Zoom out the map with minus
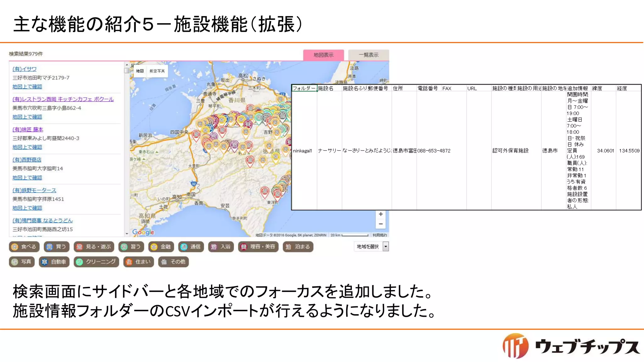This screenshot has width=644, height=362. pyautogui.click(x=380, y=224)
